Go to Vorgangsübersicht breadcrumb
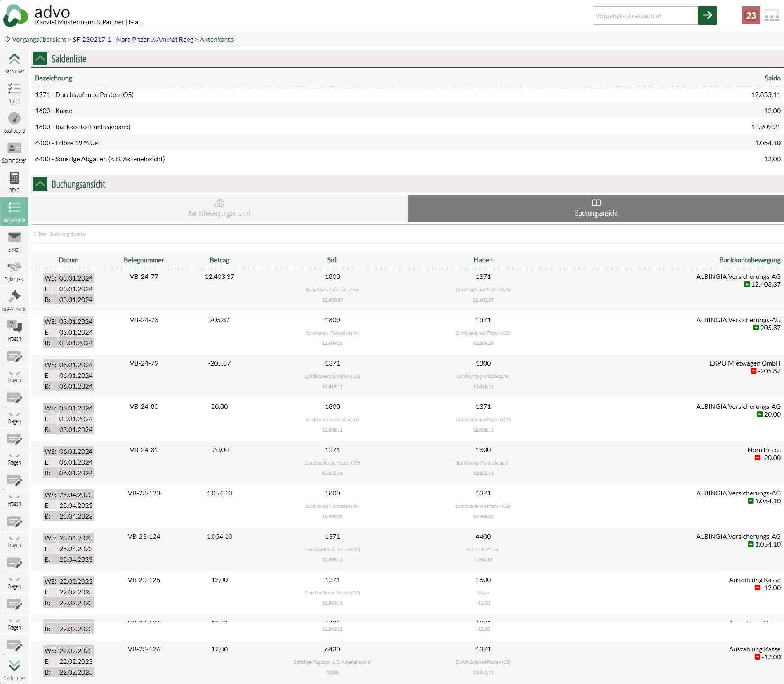 point(39,39)
